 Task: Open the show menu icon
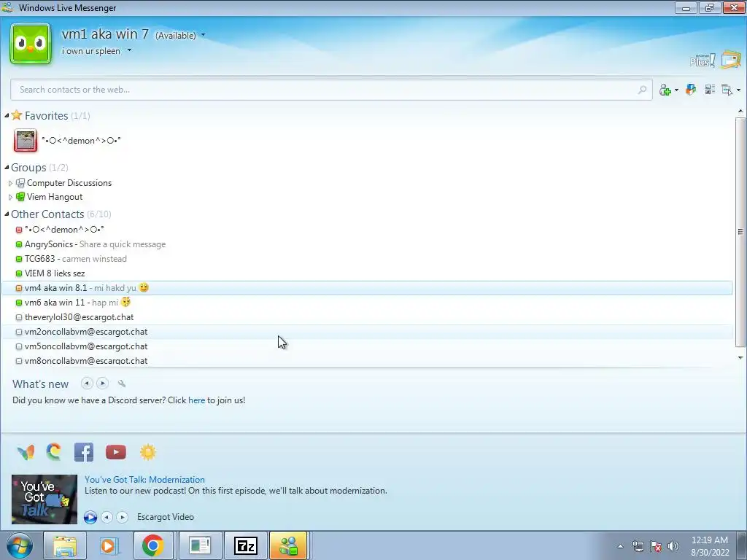coord(727,90)
